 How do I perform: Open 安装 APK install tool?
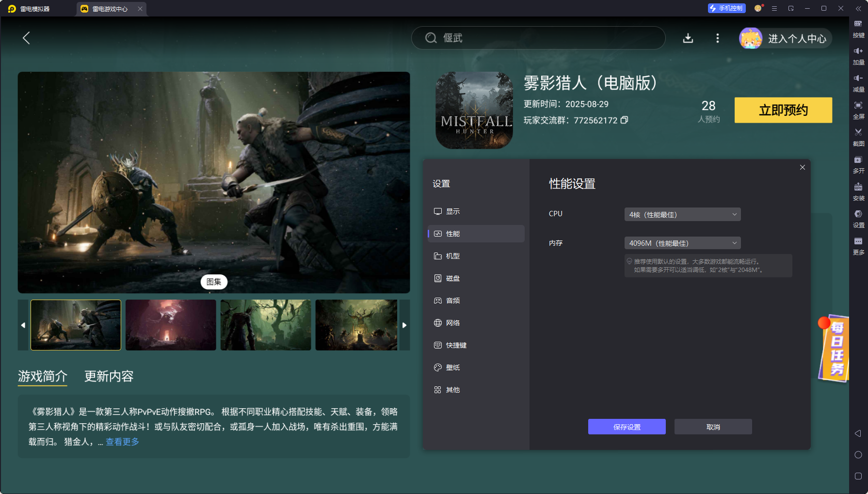858,192
